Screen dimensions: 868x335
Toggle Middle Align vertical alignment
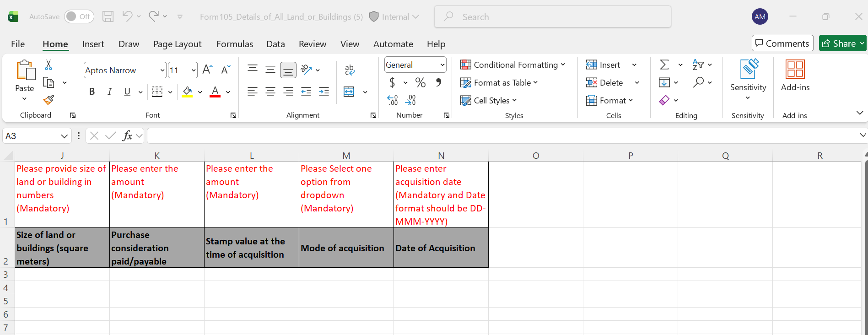tap(270, 70)
